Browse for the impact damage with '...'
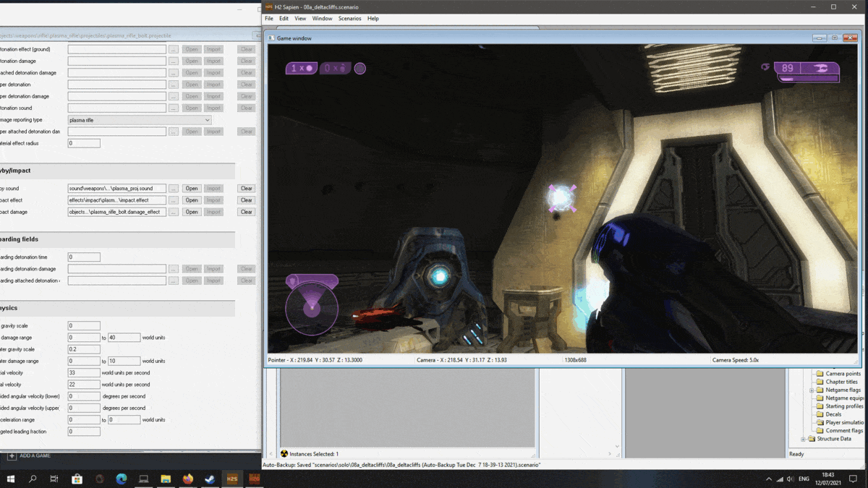868x488 pixels. click(174, 212)
